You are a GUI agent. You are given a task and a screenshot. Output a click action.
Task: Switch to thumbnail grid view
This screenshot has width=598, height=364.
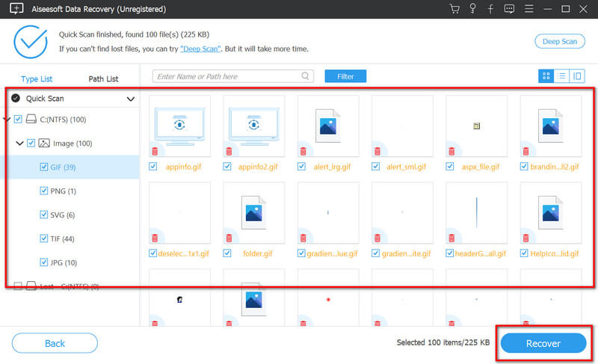(546, 75)
